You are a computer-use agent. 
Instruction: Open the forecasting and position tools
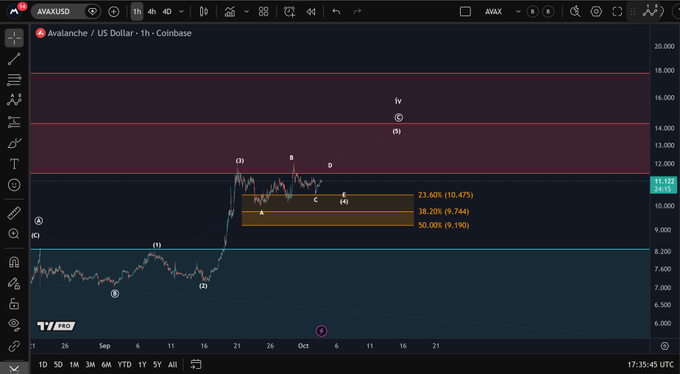pyautogui.click(x=14, y=122)
